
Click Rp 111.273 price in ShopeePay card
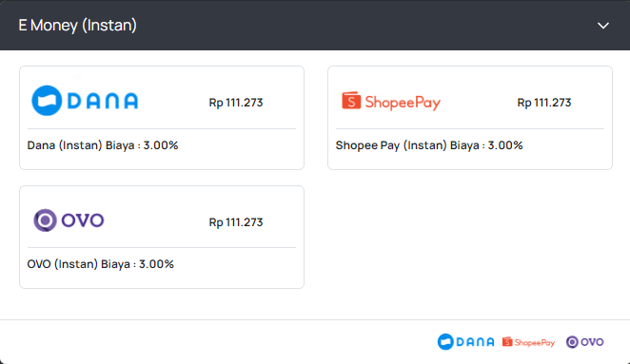pos(544,103)
